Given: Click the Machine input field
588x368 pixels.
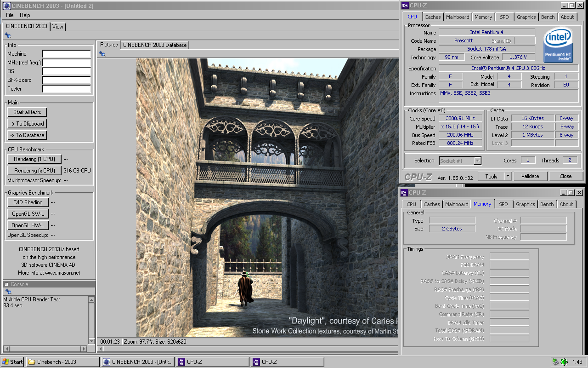Looking at the screenshot, I should click(67, 54).
